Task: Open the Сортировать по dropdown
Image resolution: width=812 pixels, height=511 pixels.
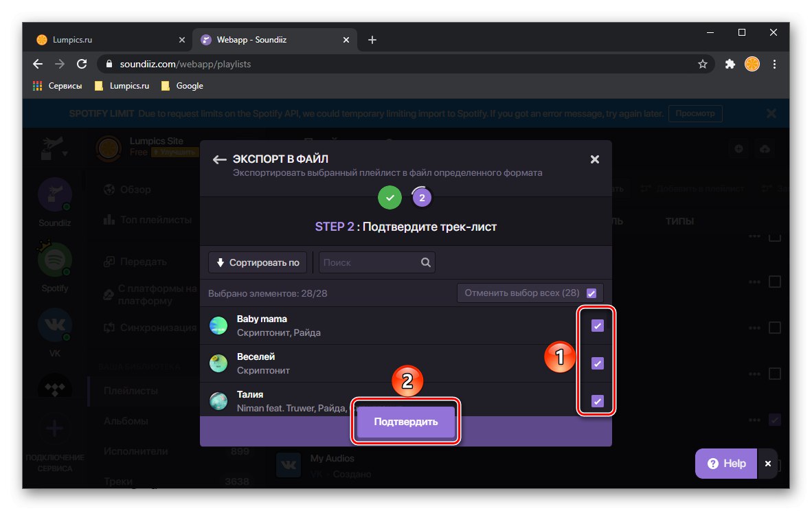Action: point(258,262)
